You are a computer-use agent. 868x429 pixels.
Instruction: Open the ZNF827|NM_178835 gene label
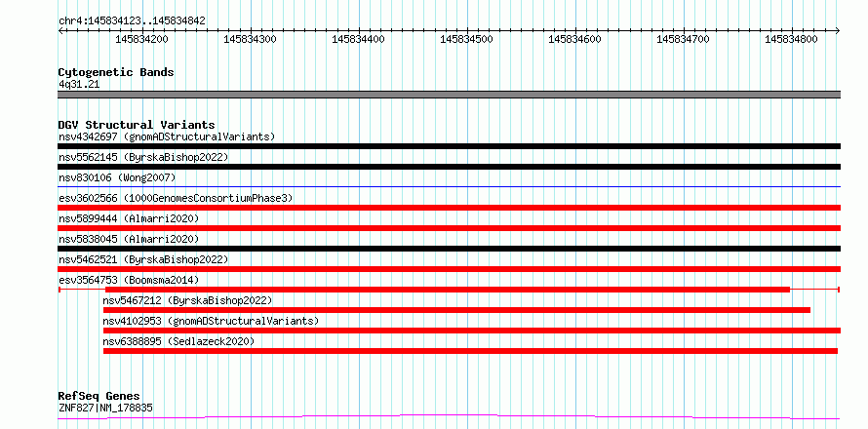pos(105,409)
